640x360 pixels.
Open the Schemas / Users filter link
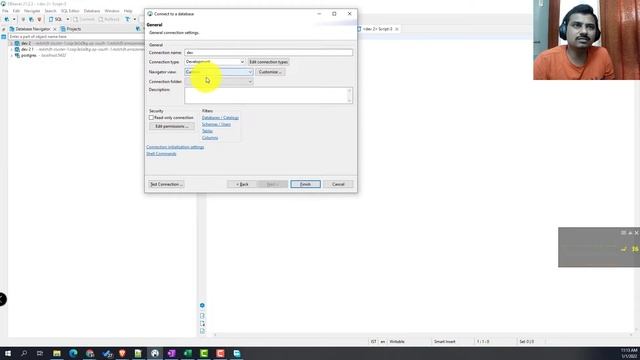click(216, 124)
